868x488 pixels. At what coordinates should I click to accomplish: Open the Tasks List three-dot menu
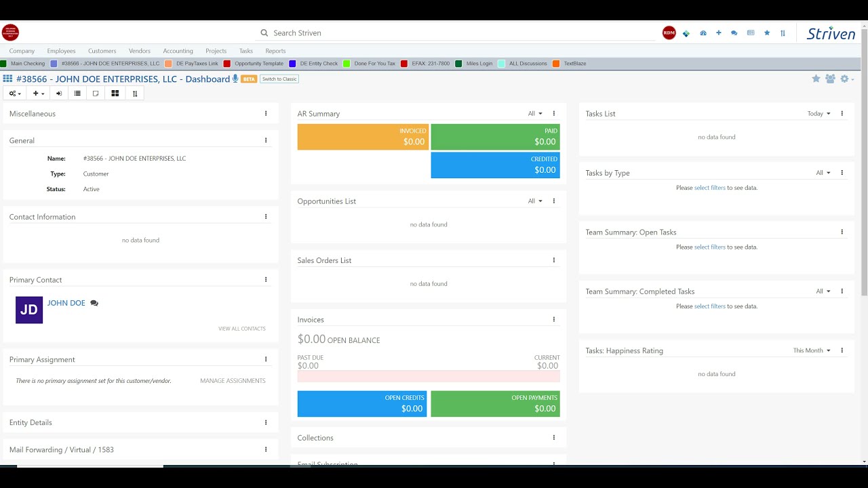click(x=842, y=114)
